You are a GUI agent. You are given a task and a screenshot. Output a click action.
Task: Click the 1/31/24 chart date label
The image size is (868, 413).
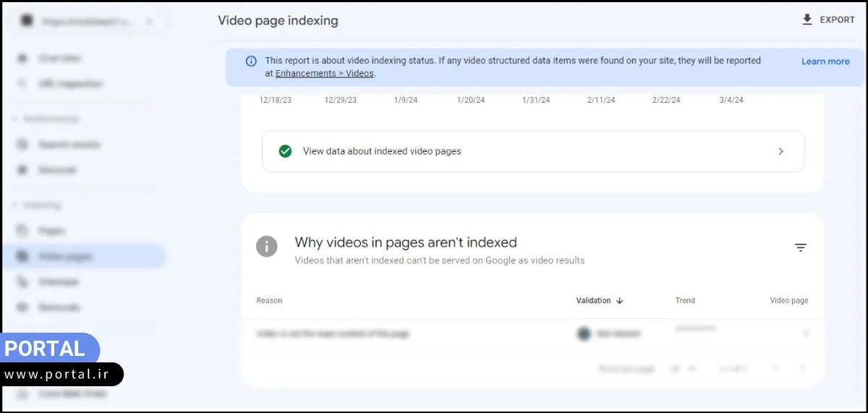coord(536,100)
